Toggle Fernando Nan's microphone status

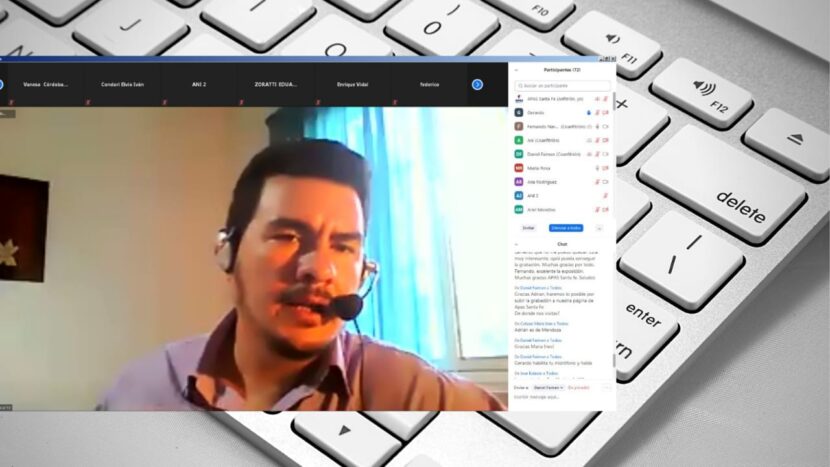coord(597,127)
